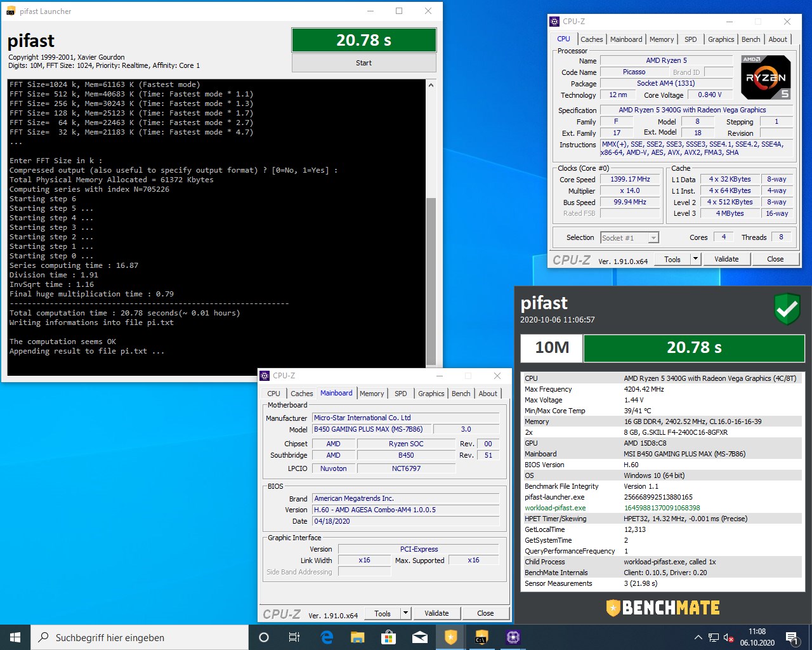Expand the Tools dropdown arrow in top CPU-Z window
812x650 pixels.
695,259
